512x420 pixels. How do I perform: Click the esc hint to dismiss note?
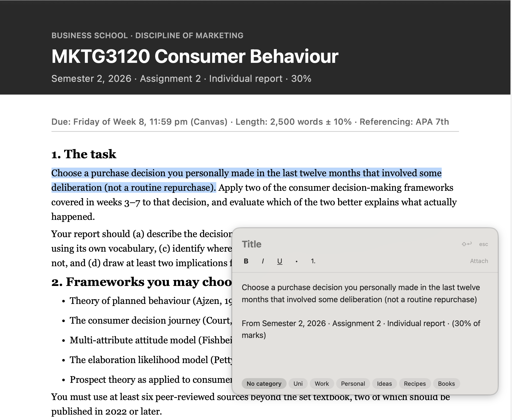pyautogui.click(x=483, y=244)
